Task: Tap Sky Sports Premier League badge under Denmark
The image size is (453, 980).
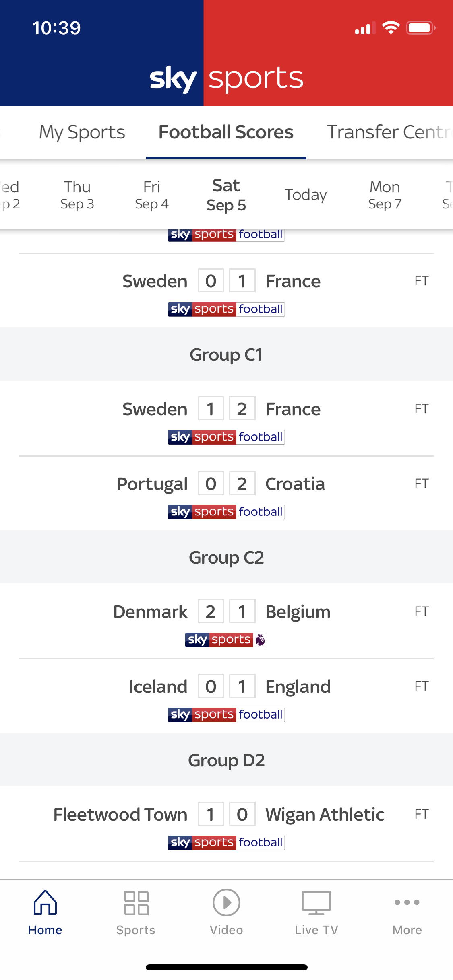Action: (226, 640)
